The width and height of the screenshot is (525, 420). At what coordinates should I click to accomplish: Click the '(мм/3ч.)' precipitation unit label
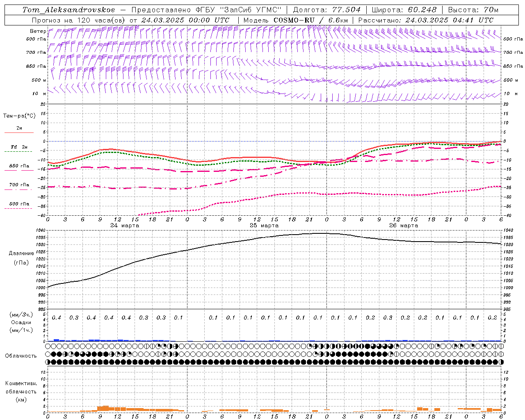coord(21,315)
